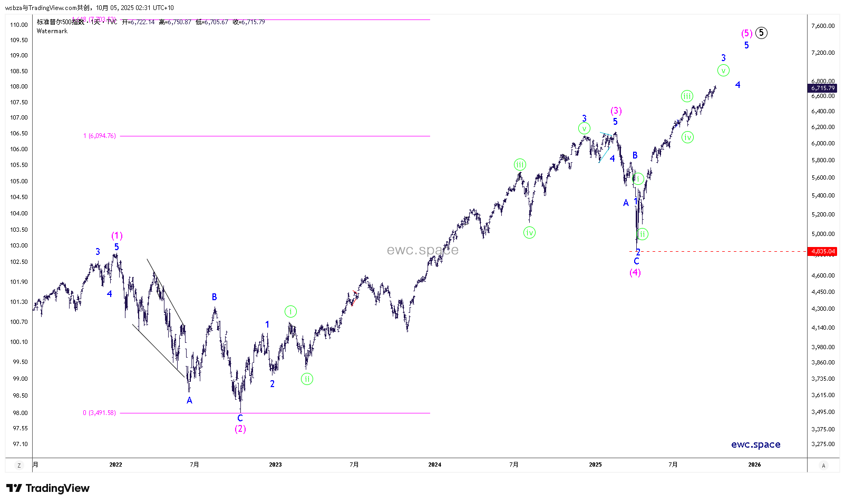Click the 2026 label on time axis
The image size is (845, 504).
click(754, 465)
